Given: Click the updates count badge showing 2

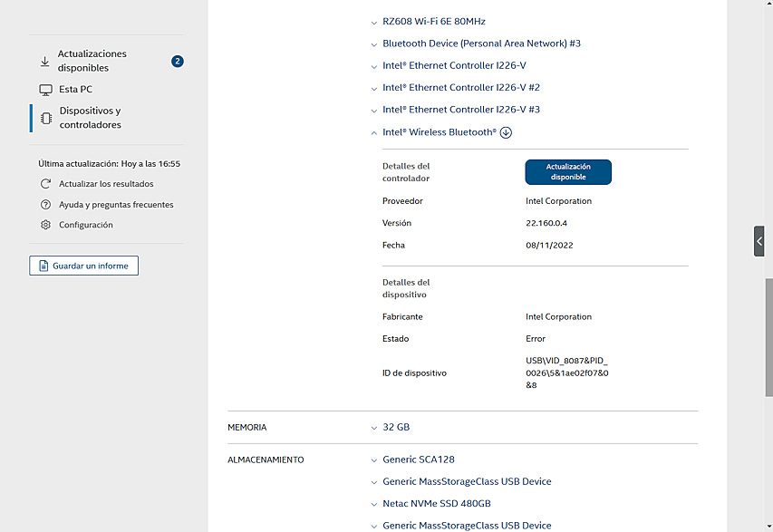Looking at the screenshot, I should (x=178, y=61).
